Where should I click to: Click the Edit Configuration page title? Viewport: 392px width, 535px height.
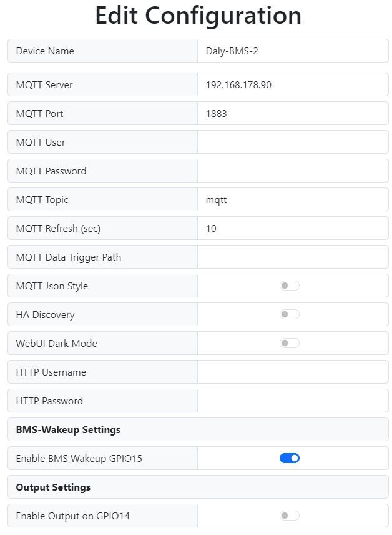click(x=198, y=16)
